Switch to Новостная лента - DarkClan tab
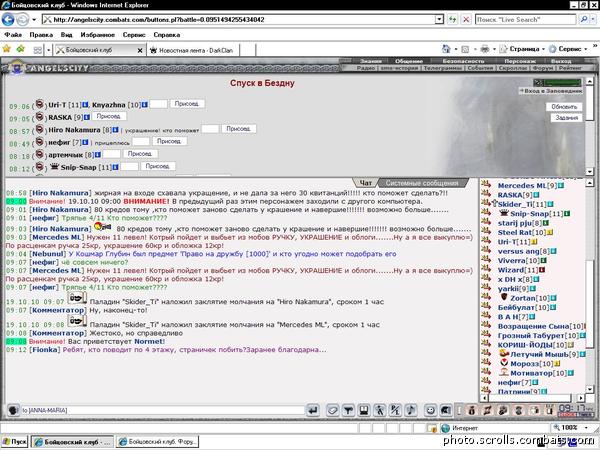This screenshot has width=600, height=450. point(193,50)
